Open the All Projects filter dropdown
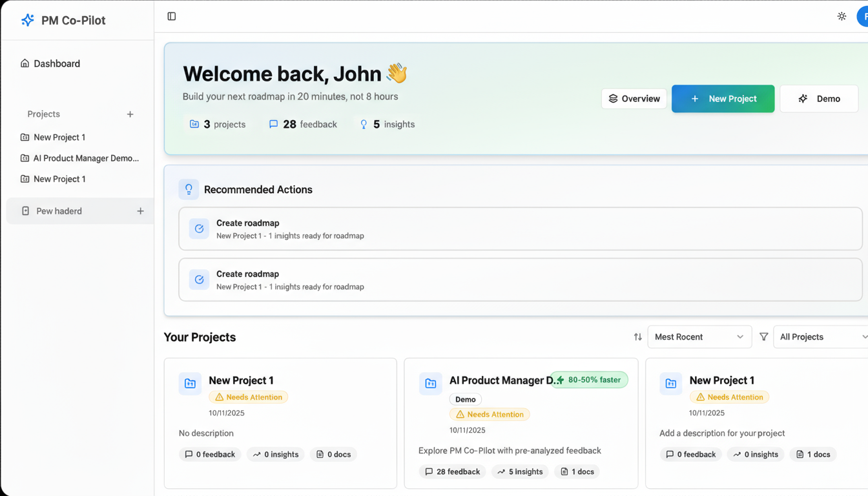This screenshot has height=496, width=868. tap(821, 337)
